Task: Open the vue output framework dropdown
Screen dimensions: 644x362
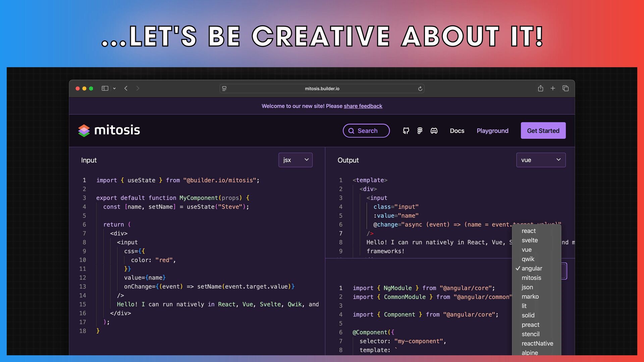Action: [541, 160]
